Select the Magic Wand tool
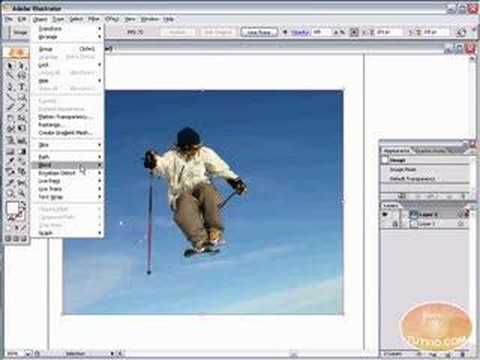The height and width of the screenshot is (360, 480). [11, 76]
